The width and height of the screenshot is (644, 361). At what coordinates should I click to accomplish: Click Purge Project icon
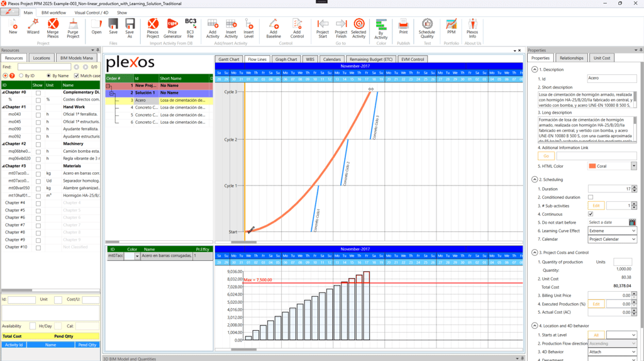tap(73, 28)
